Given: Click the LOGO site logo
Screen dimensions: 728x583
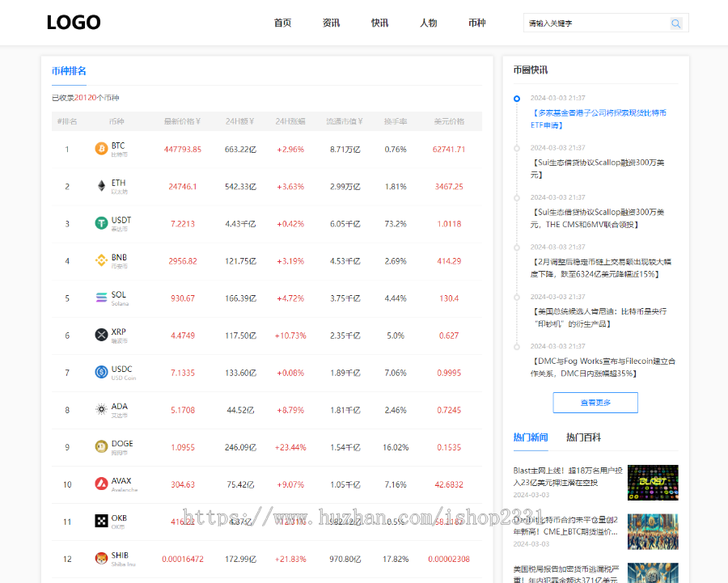Looking at the screenshot, I should [74, 23].
